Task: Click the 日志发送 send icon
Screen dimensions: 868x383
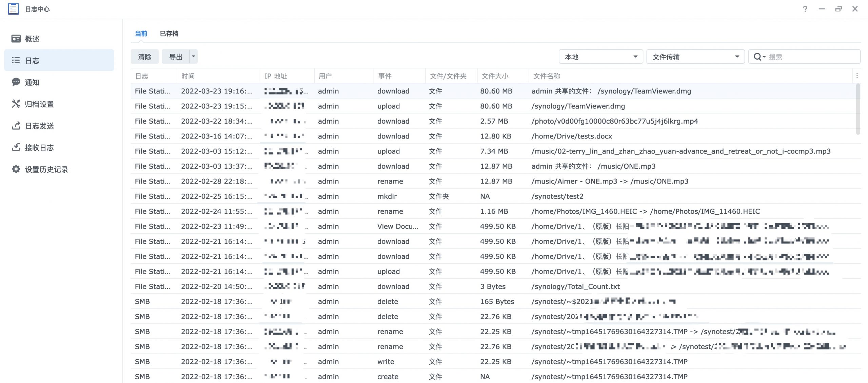Action: (x=16, y=126)
